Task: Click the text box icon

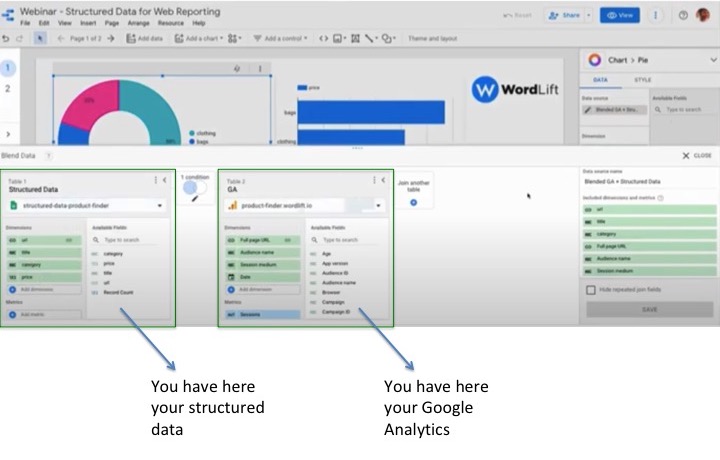Action: 355,39
